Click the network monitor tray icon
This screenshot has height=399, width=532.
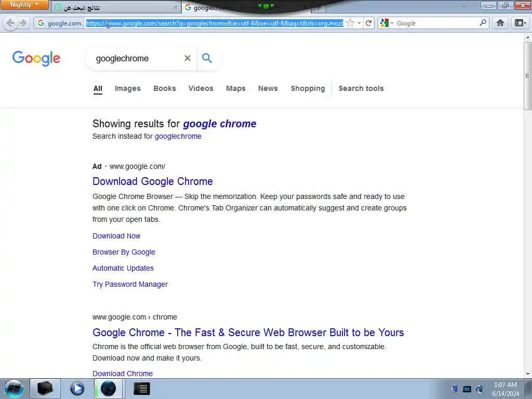tap(467, 389)
